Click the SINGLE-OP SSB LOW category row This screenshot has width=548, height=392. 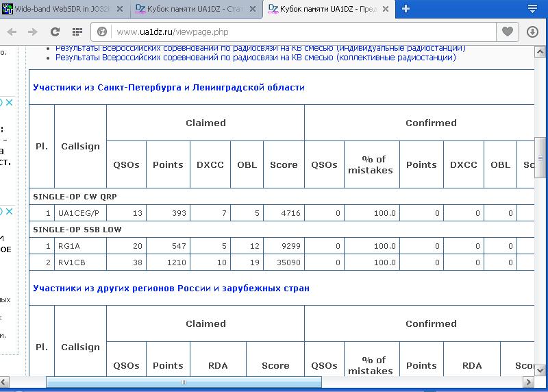[x=282, y=230]
